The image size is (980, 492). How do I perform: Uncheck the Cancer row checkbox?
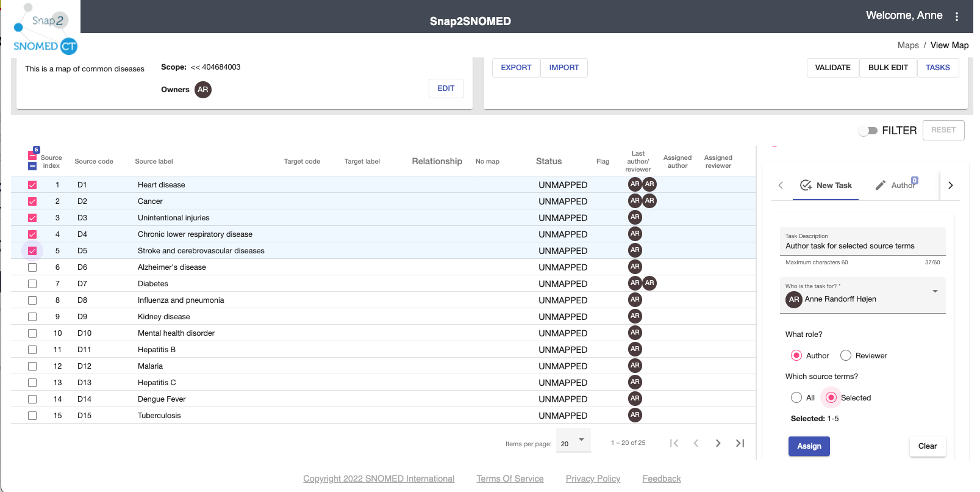[x=32, y=201]
